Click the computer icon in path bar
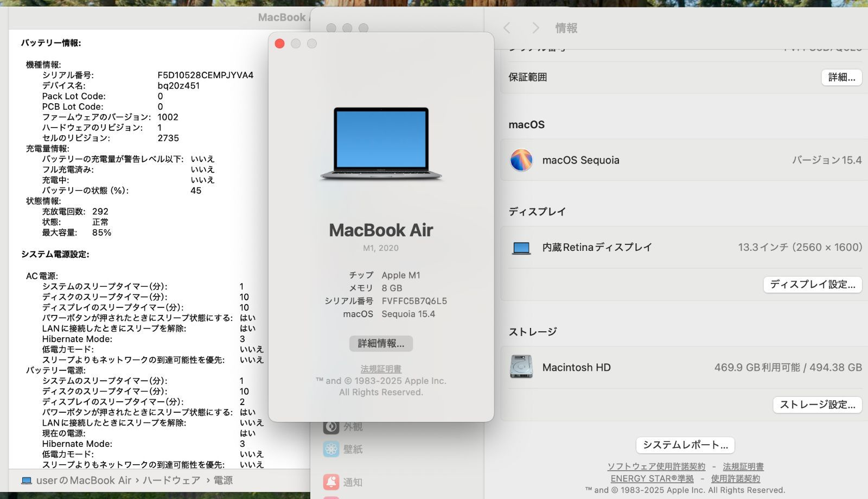 click(x=27, y=481)
